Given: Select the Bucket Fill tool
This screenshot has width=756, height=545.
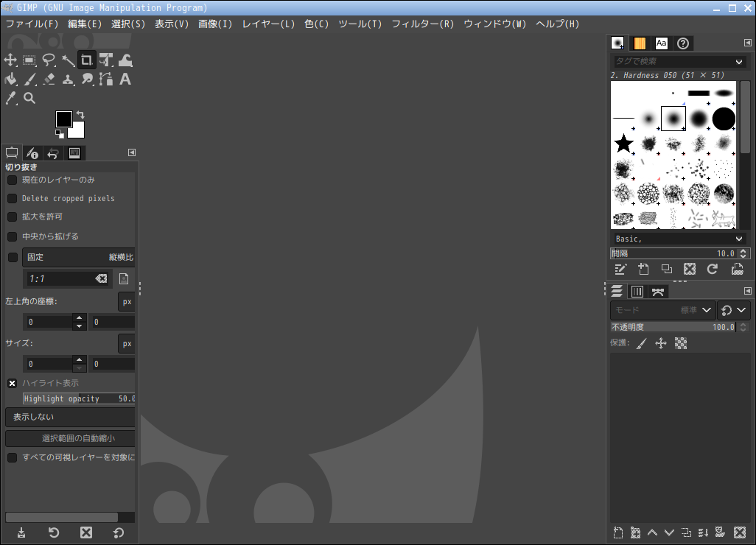Looking at the screenshot, I should [x=10, y=79].
